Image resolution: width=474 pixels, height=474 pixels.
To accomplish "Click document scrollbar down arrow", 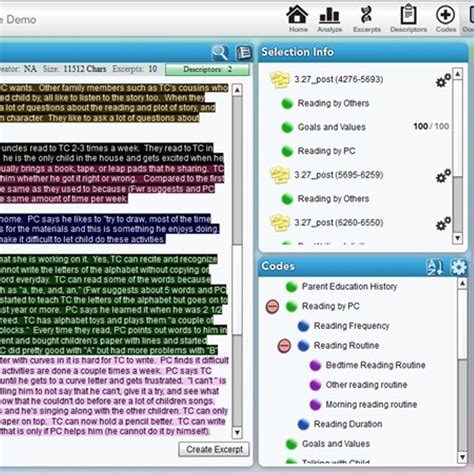I will point(237,433).
